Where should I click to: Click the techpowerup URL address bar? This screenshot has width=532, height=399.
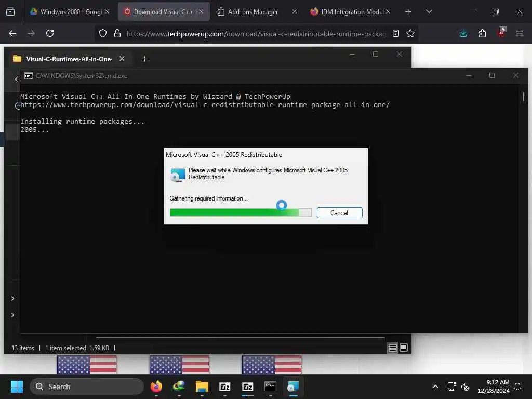256,34
